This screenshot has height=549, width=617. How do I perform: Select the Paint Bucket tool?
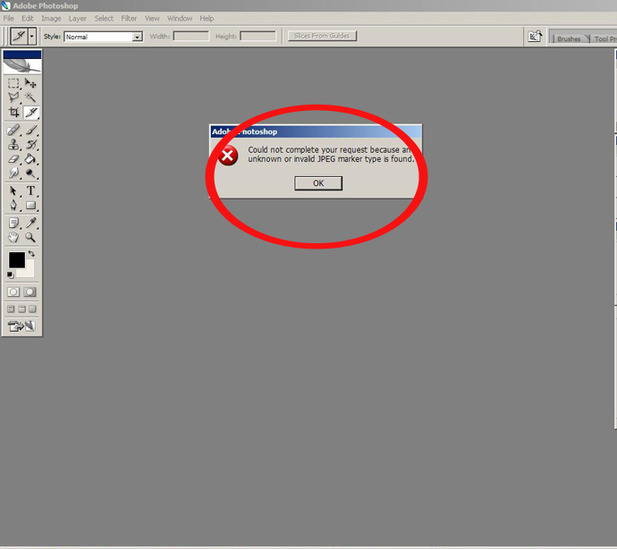pos(30,159)
